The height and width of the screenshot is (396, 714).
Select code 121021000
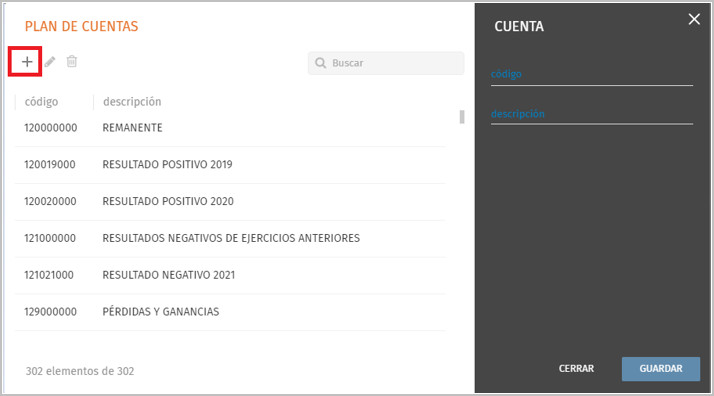click(49, 275)
